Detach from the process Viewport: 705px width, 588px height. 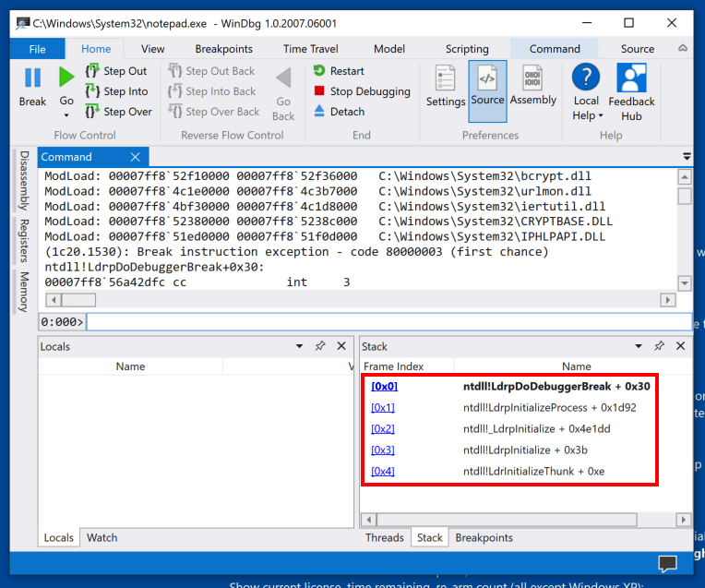click(x=339, y=112)
